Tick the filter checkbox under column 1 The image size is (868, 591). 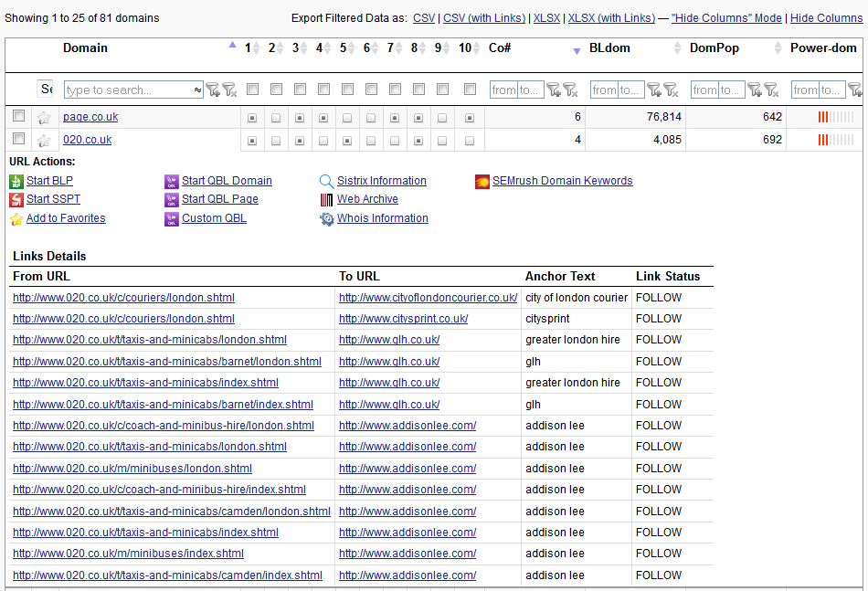tap(252, 90)
